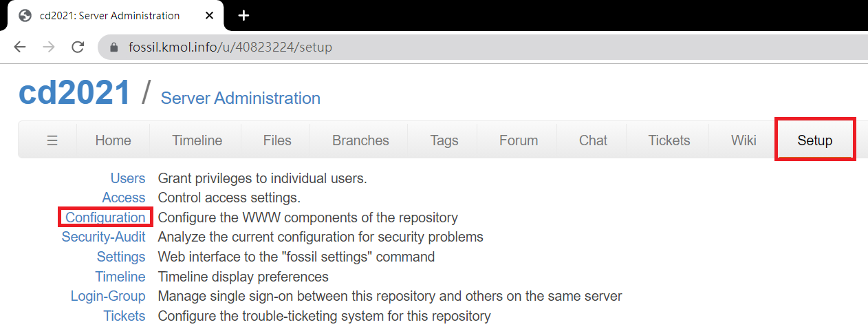The height and width of the screenshot is (329, 868).
Task: Open the Tickets link in the setup list
Action: click(x=124, y=316)
